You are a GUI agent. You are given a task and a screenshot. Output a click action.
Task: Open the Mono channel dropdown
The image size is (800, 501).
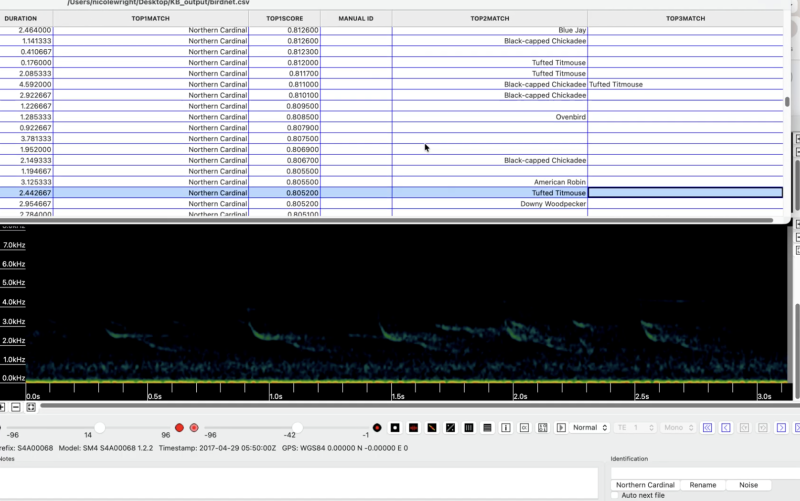(679, 428)
